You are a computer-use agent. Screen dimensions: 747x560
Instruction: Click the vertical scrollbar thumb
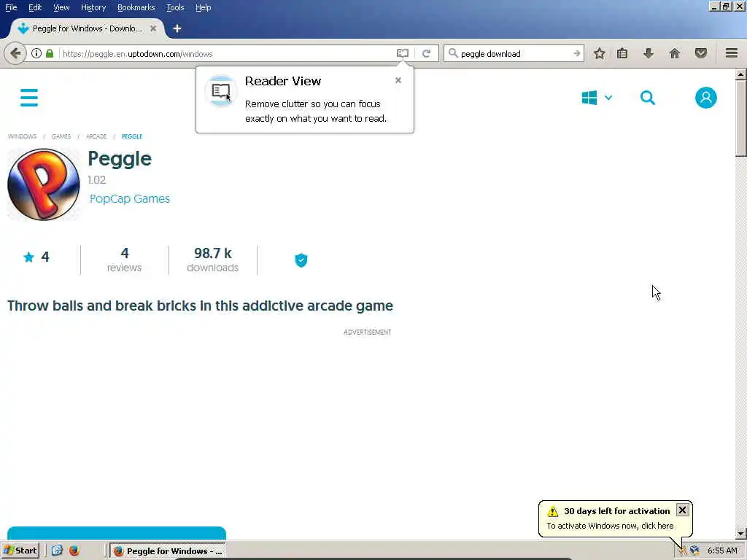(741, 118)
